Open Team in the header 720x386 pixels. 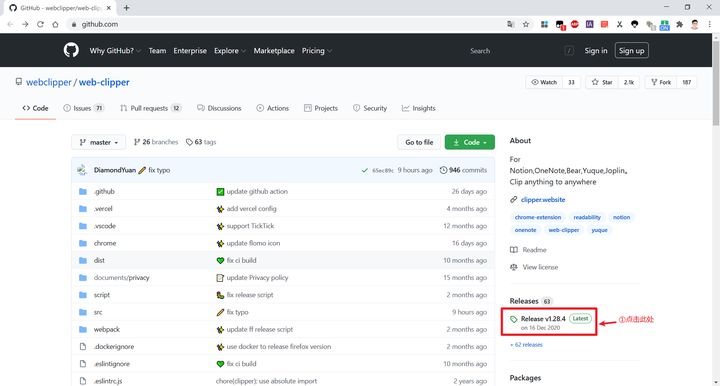pyautogui.click(x=157, y=50)
